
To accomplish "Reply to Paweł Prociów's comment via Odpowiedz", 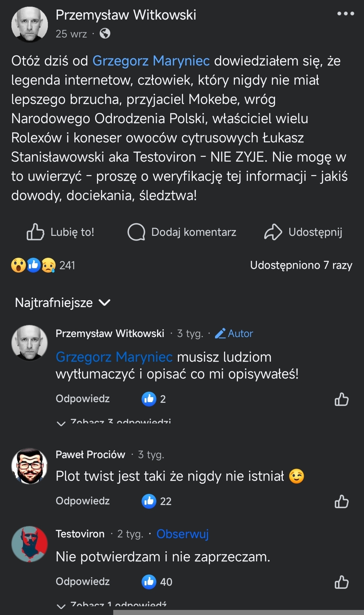I will pos(83,501).
